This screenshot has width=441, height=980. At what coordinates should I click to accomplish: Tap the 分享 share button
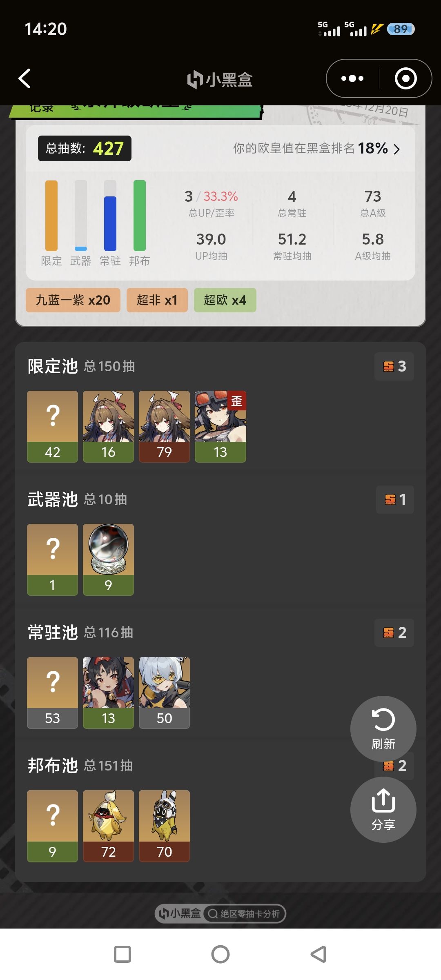(x=383, y=810)
